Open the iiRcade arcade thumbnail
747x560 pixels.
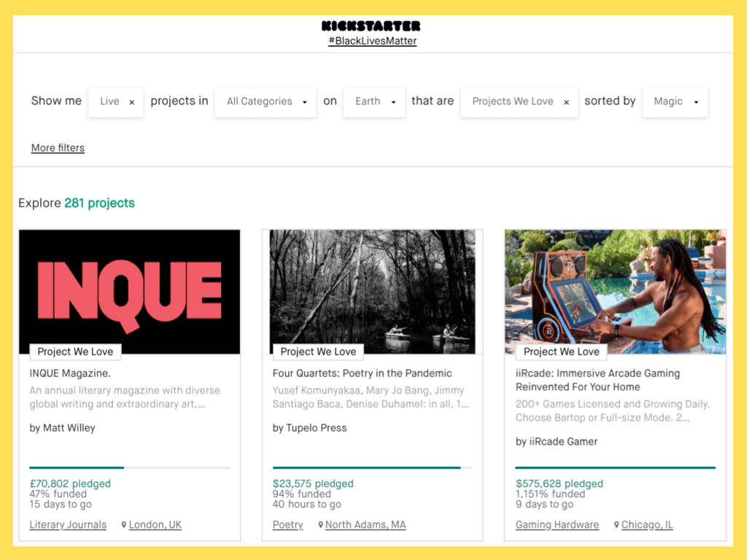pos(616,292)
